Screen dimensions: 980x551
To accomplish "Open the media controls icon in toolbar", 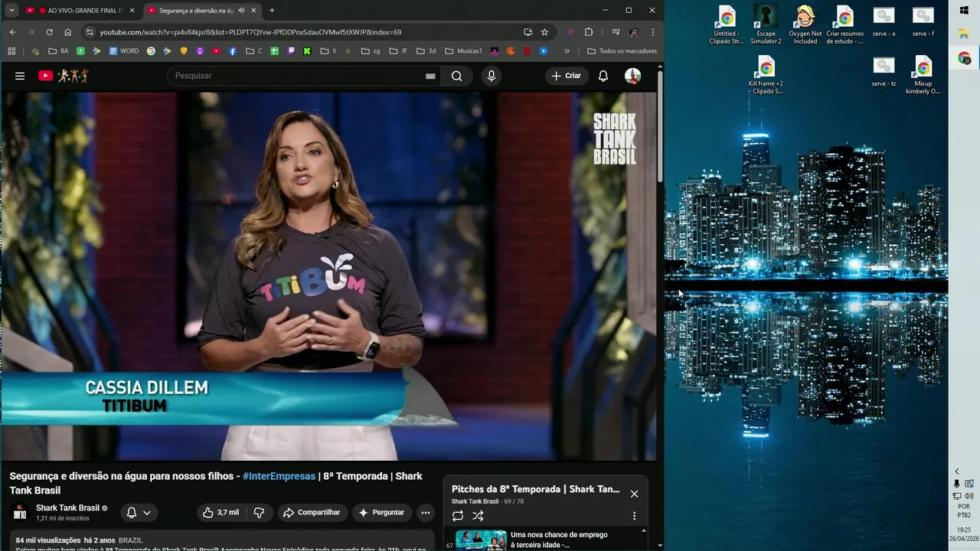I will point(616,32).
